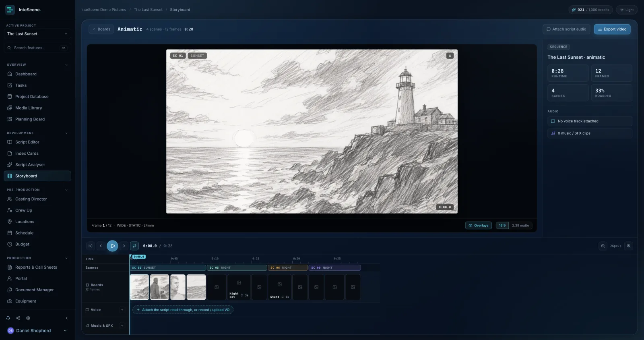
Task: Open Daniel Shepherd user menu
Action: point(37,331)
